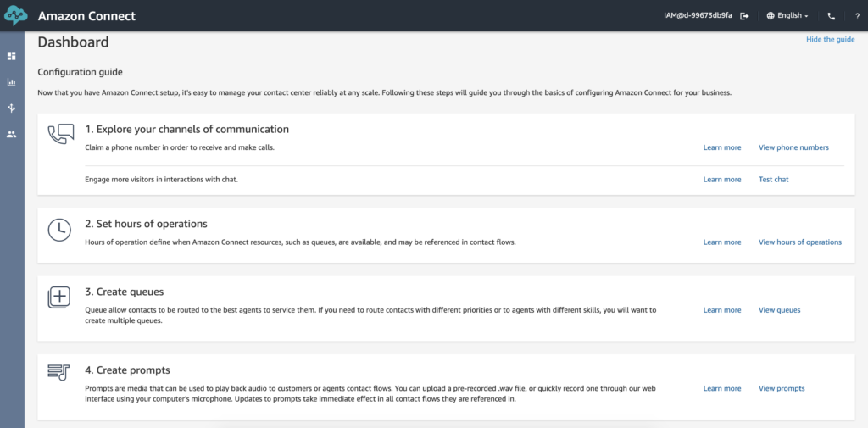Viewport: 868px width, 428px height.
Task: Click Learn more for Create prompts
Action: click(x=722, y=388)
